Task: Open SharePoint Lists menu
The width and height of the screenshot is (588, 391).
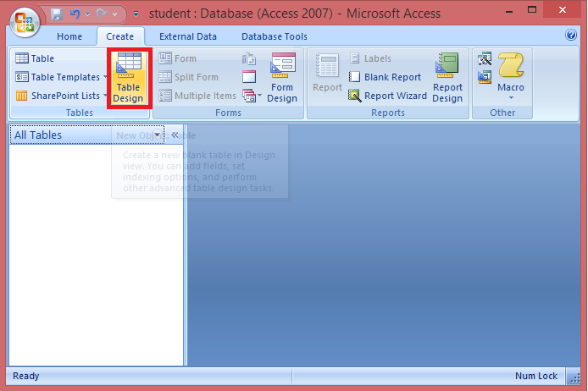Action: coord(61,96)
